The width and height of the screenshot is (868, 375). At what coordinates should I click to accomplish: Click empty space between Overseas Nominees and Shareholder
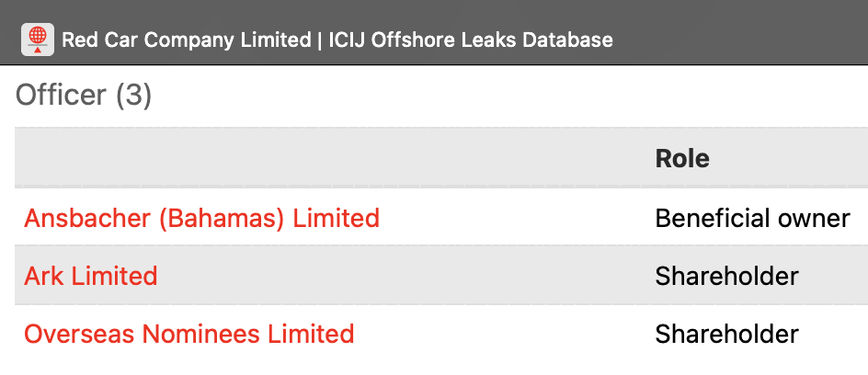(x=506, y=333)
